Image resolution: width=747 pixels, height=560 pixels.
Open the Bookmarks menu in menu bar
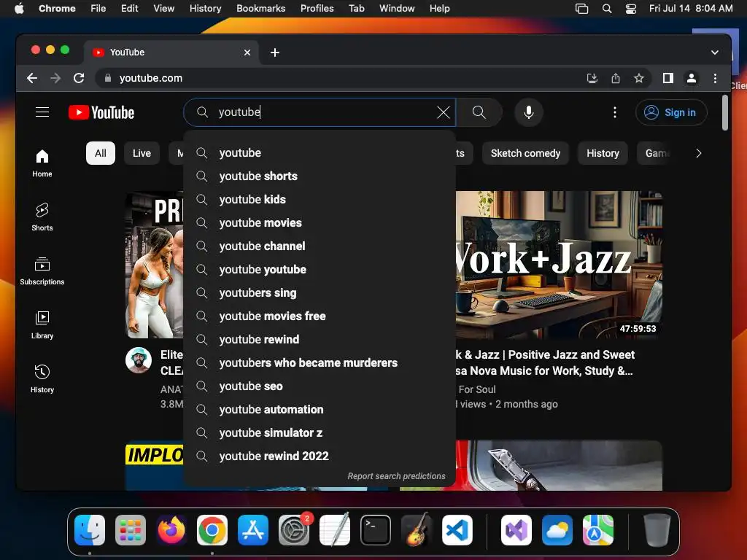tap(260, 9)
